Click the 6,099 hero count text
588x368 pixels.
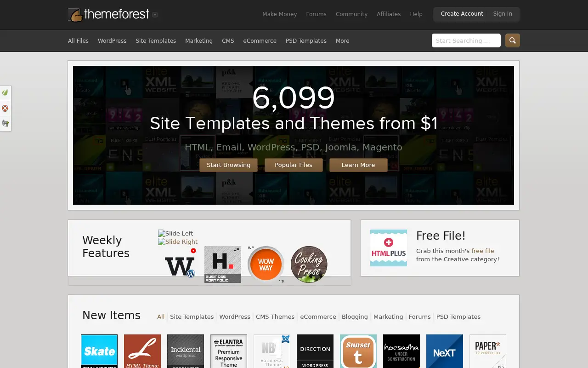[294, 98]
